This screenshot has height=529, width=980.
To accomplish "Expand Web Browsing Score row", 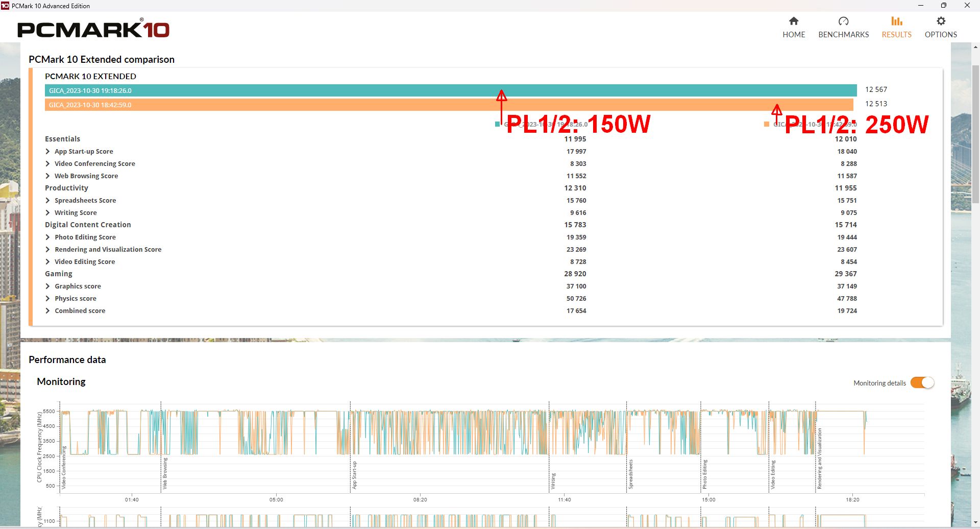I will tap(47, 176).
